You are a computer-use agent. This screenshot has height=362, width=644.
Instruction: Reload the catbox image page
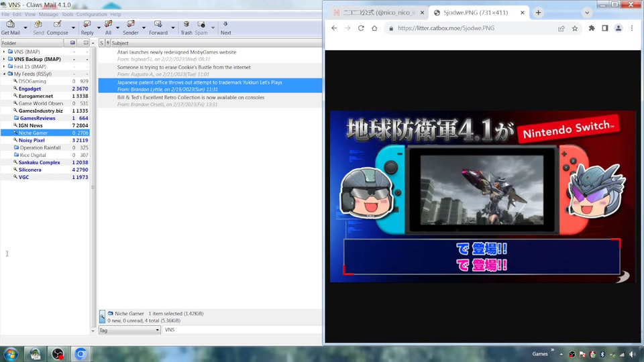(x=361, y=28)
